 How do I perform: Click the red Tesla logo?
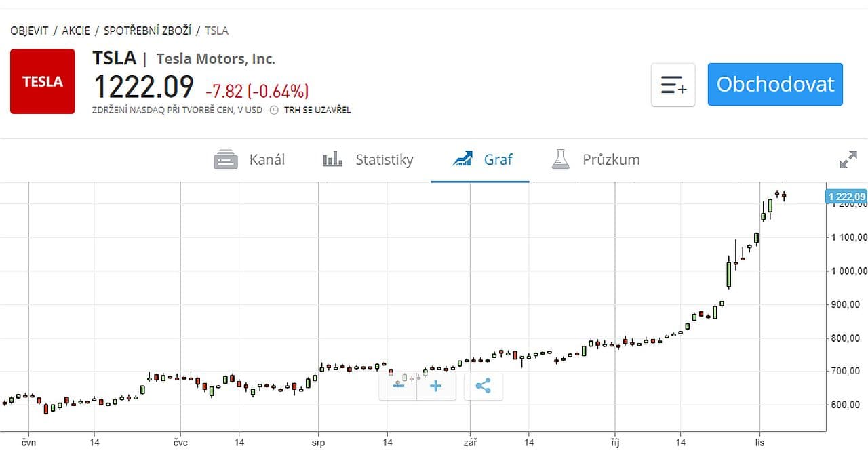(43, 81)
